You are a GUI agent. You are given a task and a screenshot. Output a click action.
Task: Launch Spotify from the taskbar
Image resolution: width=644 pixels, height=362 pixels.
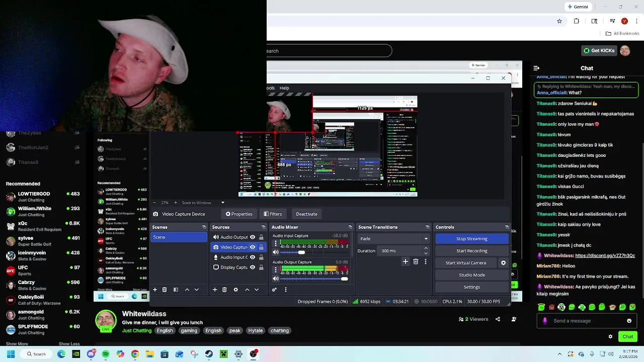coord(106,354)
